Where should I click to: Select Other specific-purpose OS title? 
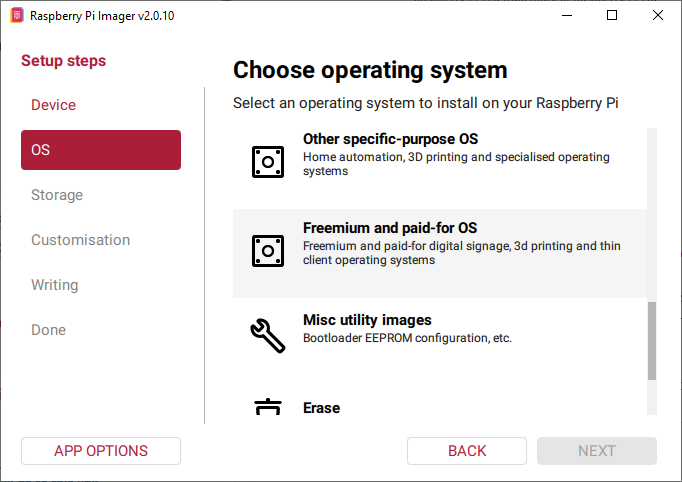coord(390,139)
